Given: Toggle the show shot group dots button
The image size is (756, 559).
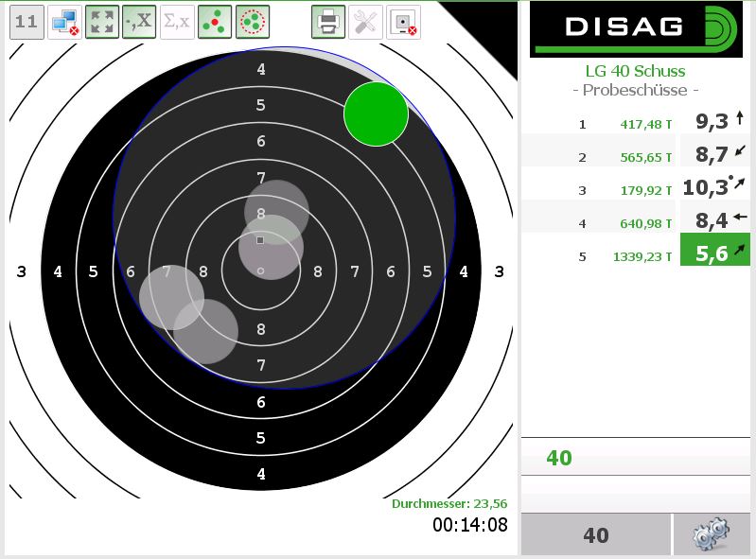Looking at the screenshot, I should (x=216, y=22).
